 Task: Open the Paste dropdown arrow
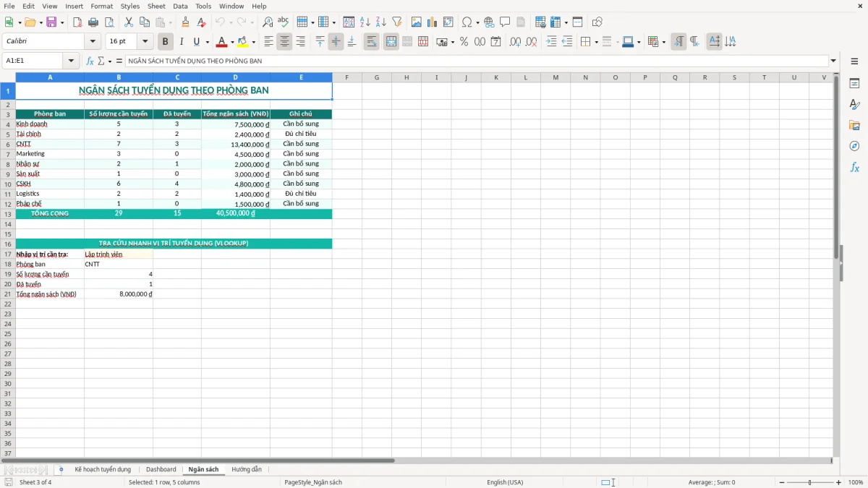[x=171, y=22]
